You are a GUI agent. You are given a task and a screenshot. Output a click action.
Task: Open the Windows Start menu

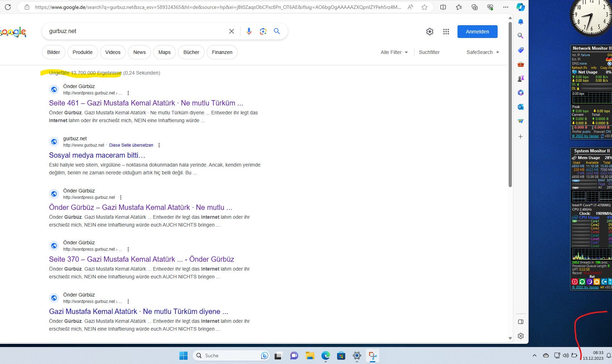183,355
